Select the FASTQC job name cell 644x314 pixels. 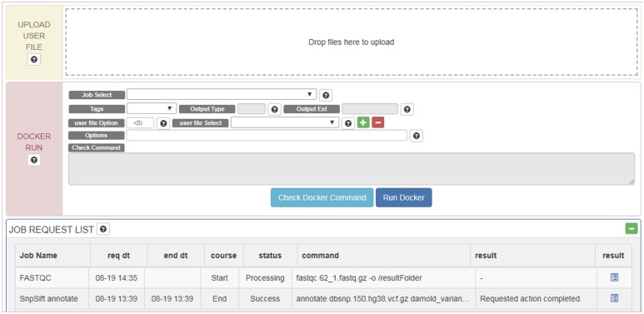[x=53, y=278]
